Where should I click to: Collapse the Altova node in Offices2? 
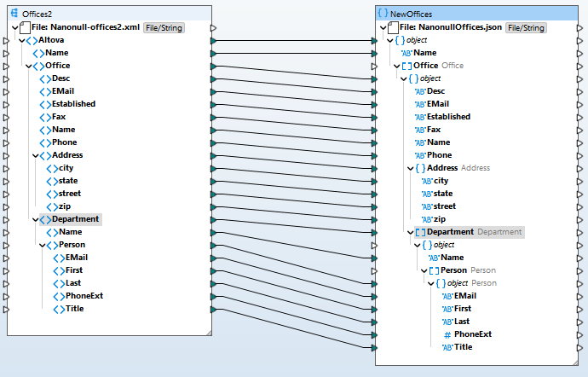click(x=20, y=40)
